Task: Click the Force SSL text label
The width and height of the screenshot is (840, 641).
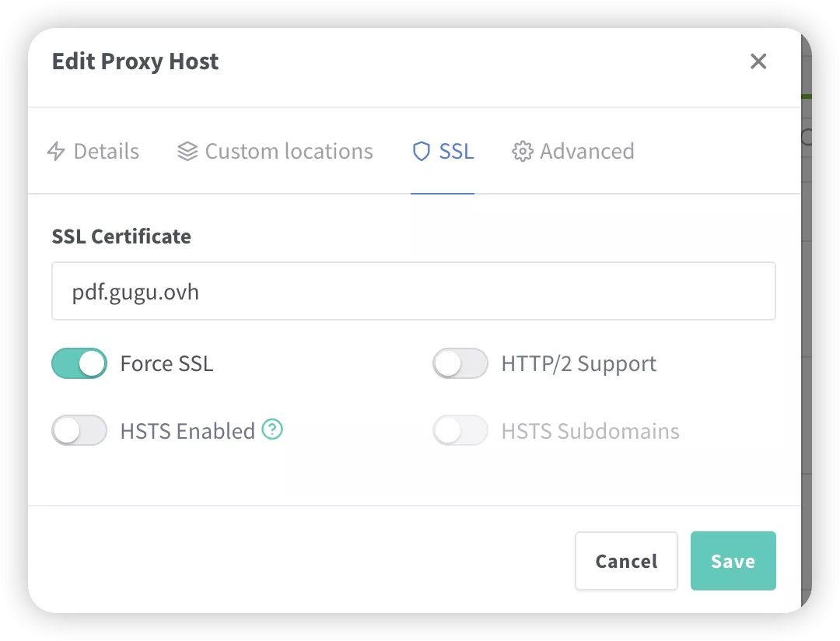Action: point(166,364)
